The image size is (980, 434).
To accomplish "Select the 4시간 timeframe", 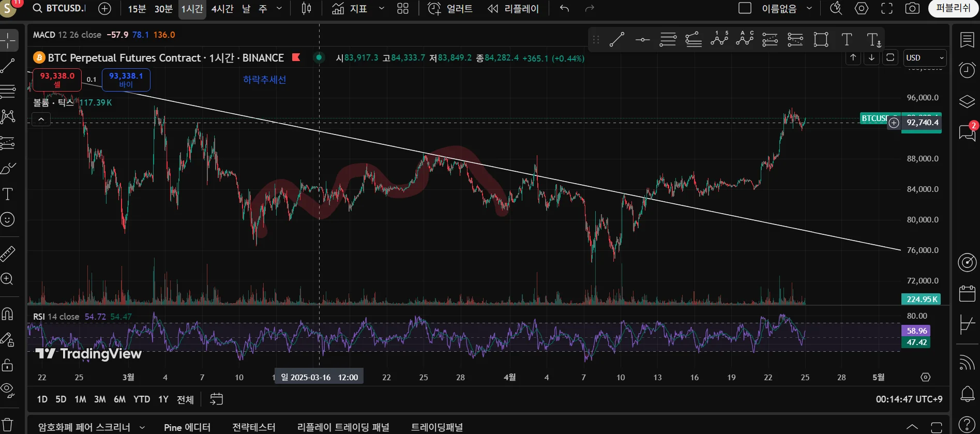I will point(222,9).
